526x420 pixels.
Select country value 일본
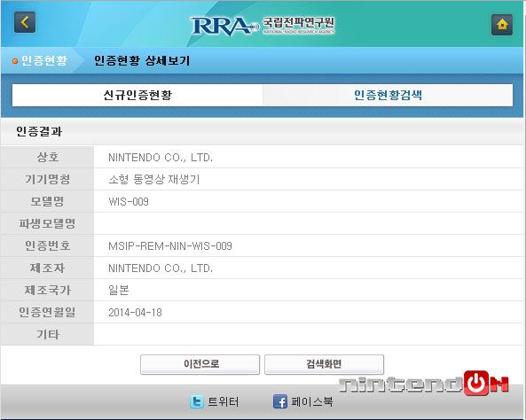pyautogui.click(x=119, y=291)
